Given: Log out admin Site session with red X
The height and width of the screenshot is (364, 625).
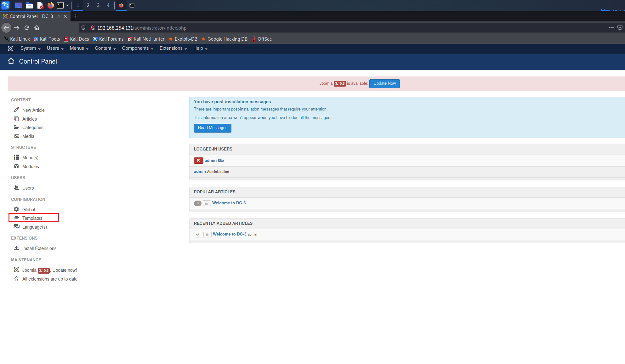Looking at the screenshot, I should [198, 160].
